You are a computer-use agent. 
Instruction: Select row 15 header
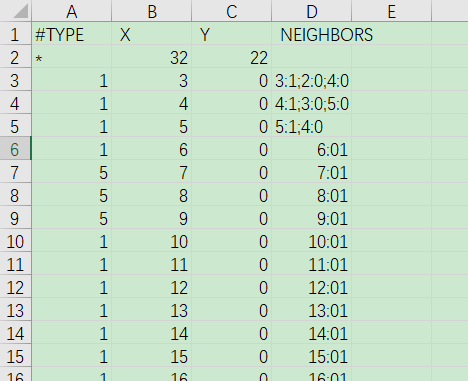point(15,356)
